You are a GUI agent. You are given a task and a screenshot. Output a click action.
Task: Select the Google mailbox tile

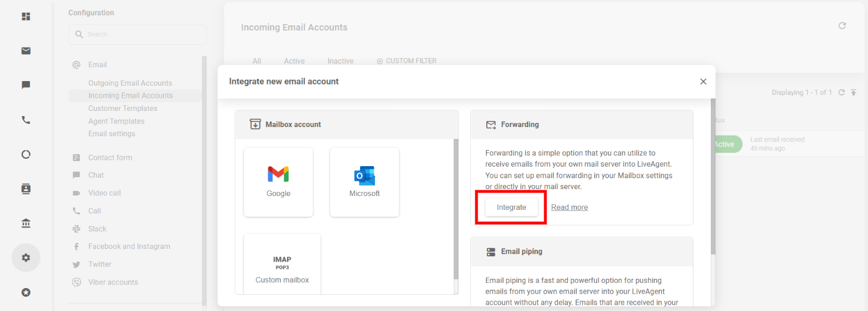(x=278, y=182)
